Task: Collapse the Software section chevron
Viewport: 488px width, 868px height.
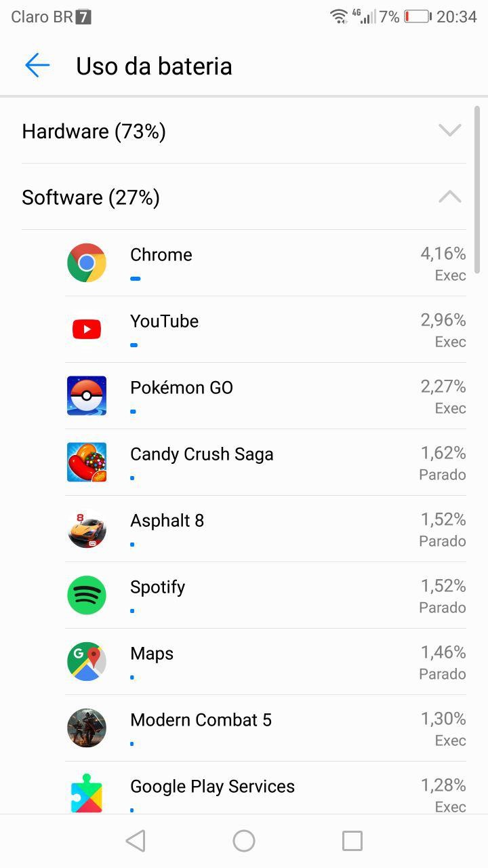Action: (x=449, y=197)
